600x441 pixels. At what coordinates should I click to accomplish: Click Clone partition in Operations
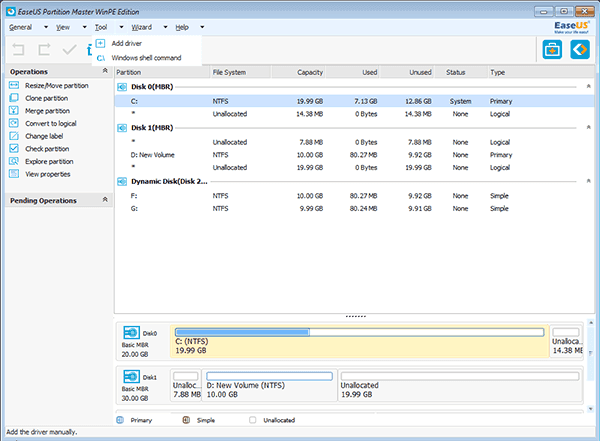pyautogui.click(x=49, y=99)
